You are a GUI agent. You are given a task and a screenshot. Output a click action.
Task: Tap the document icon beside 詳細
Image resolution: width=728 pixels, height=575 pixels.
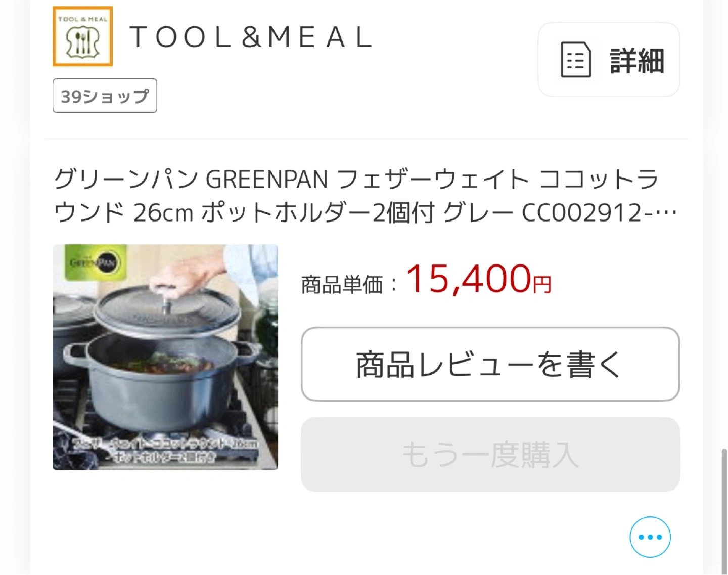(576, 60)
